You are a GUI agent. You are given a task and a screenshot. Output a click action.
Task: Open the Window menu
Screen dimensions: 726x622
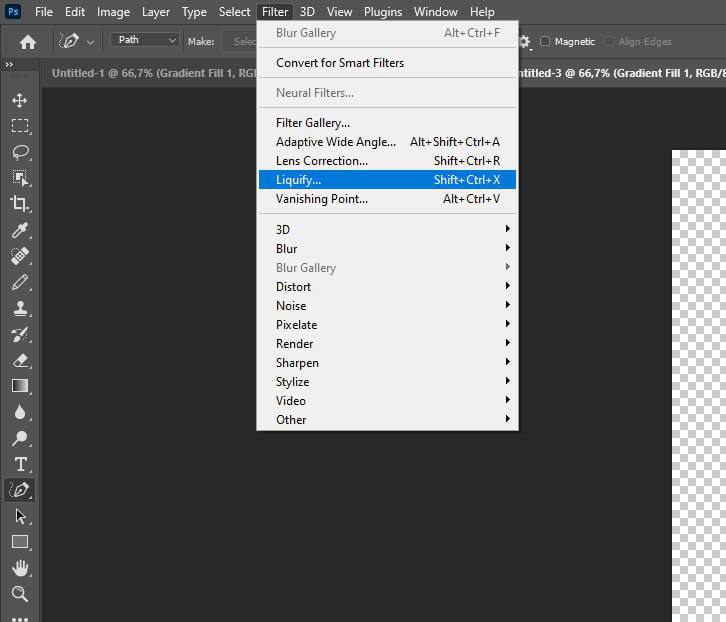point(435,12)
